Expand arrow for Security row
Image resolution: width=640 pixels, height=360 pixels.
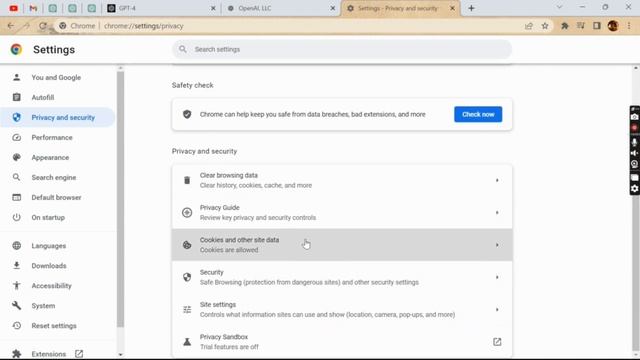pyautogui.click(x=497, y=277)
